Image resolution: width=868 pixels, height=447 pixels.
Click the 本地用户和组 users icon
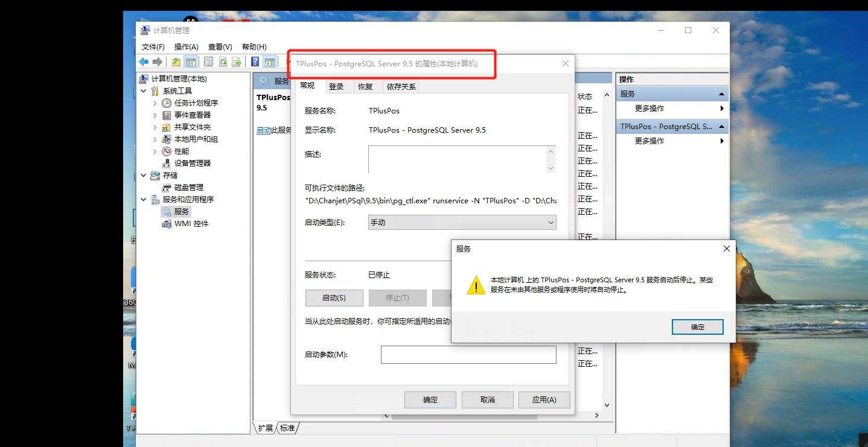click(x=167, y=139)
